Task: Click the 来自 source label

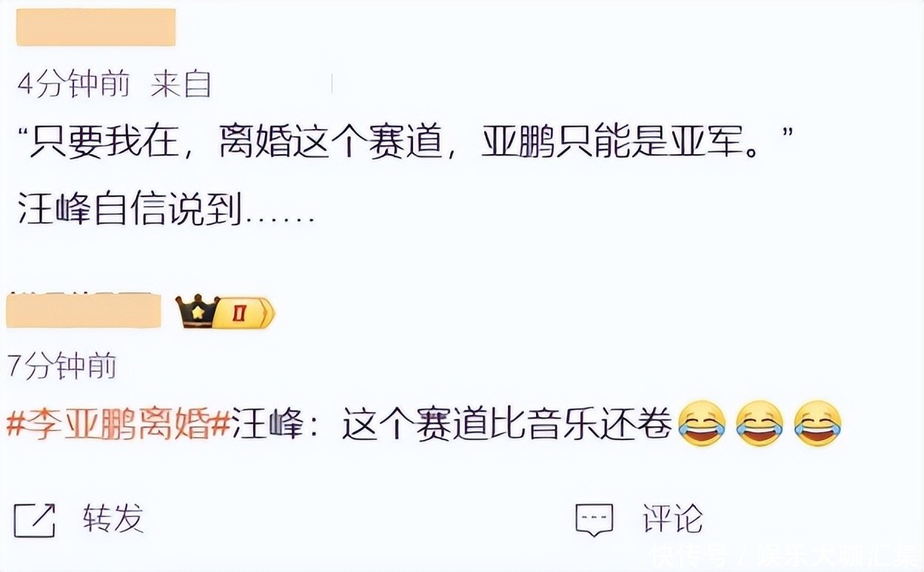Action: tap(181, 85)
